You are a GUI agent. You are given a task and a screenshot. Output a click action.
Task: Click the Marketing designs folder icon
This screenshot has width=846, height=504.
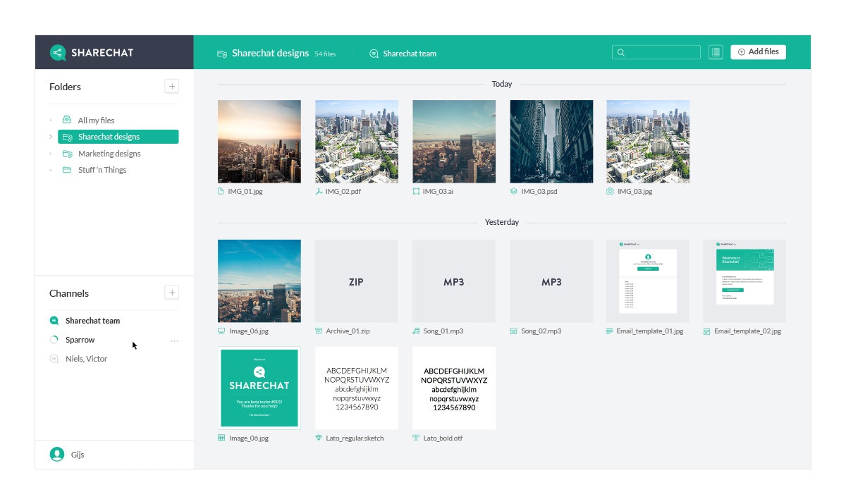pyautogui.click(x=67, y=153)
